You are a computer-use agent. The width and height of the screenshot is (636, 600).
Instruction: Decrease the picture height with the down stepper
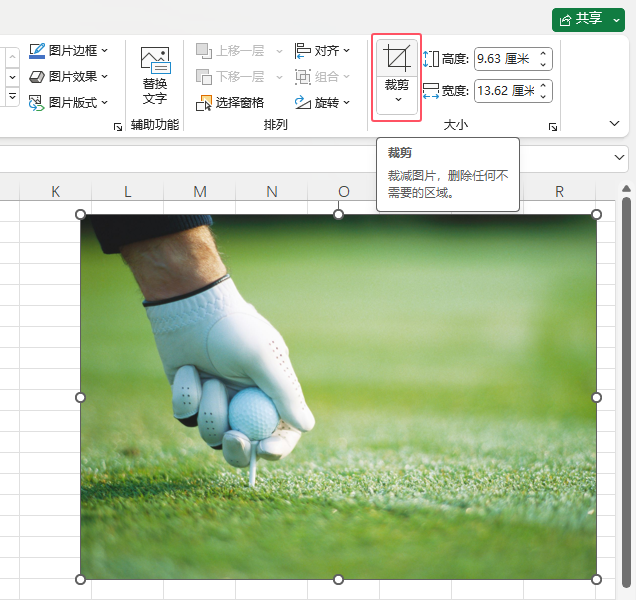click(x=544, y=65)
